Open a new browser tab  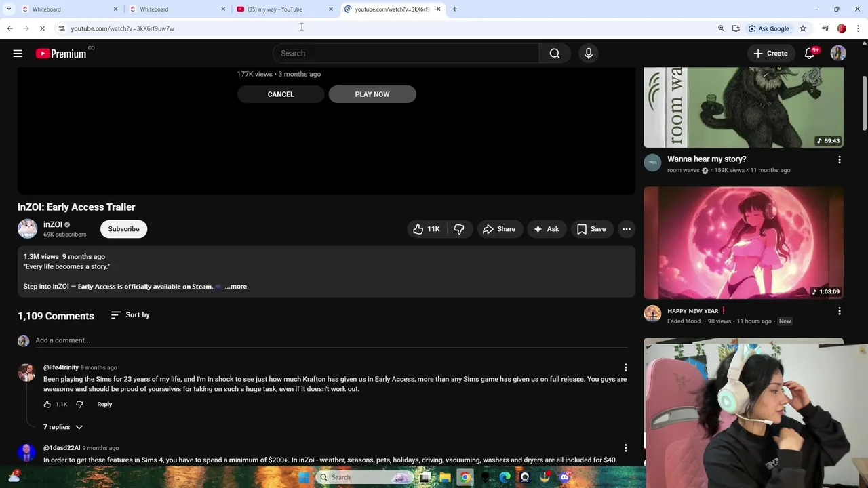tap(455, 9)
